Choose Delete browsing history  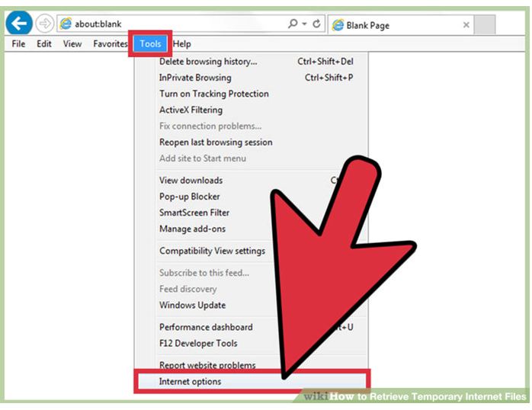tap(251, 62)
